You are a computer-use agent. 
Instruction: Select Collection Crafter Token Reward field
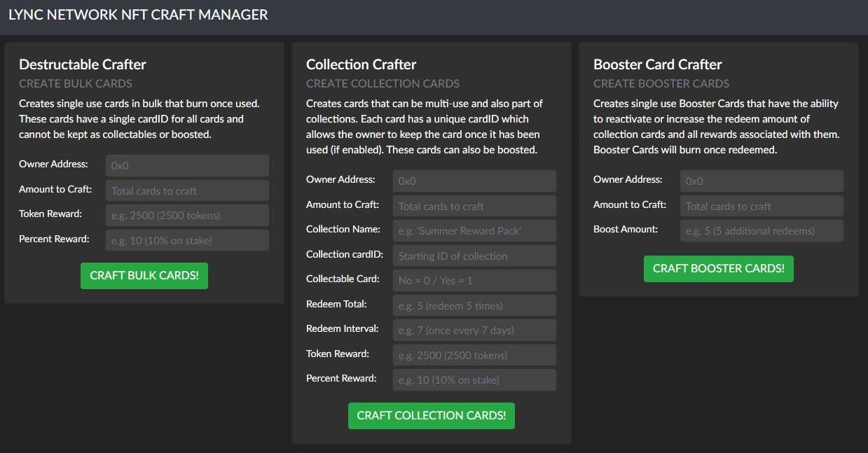474,355
